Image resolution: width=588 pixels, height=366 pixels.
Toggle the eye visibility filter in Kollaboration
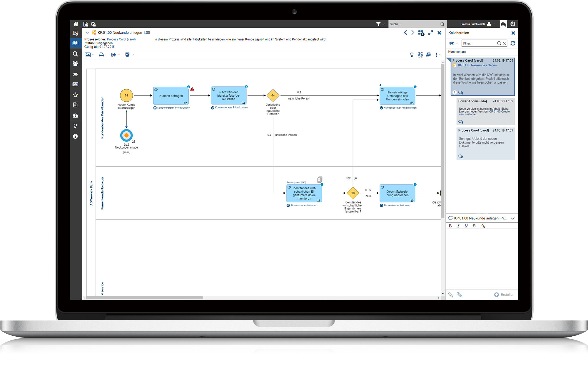(452, 43)
